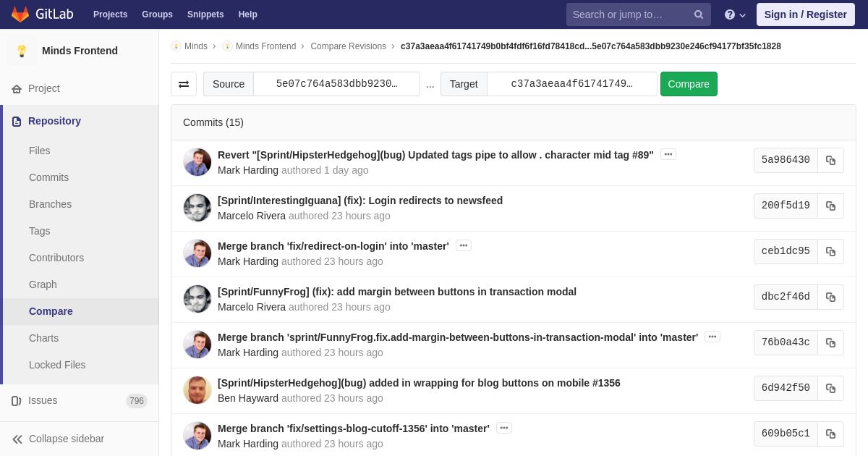Open Sign in / Register

[805, 14]
